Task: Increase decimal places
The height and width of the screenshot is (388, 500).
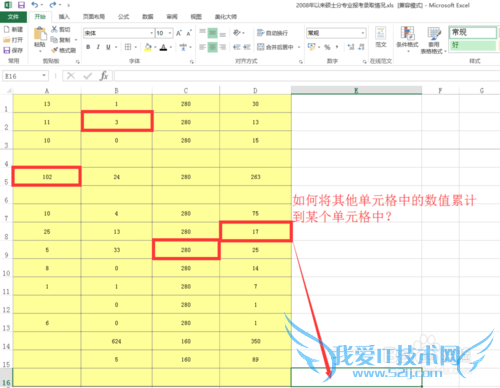Action: (x=351, y=47)
